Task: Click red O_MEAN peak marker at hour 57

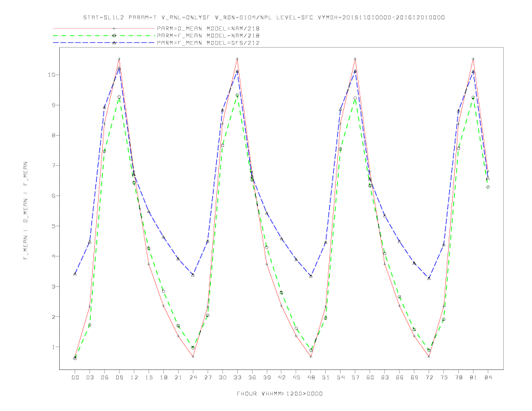Action: pos(355,59)
